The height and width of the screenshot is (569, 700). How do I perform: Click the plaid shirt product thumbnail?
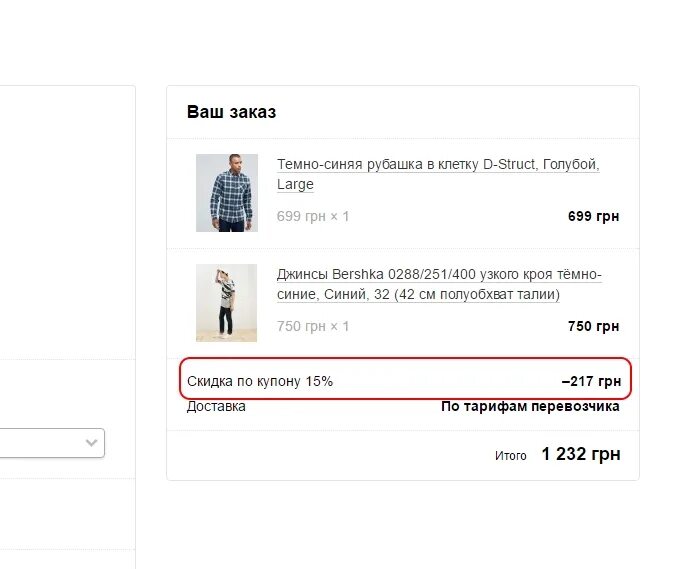pos(227,192)
